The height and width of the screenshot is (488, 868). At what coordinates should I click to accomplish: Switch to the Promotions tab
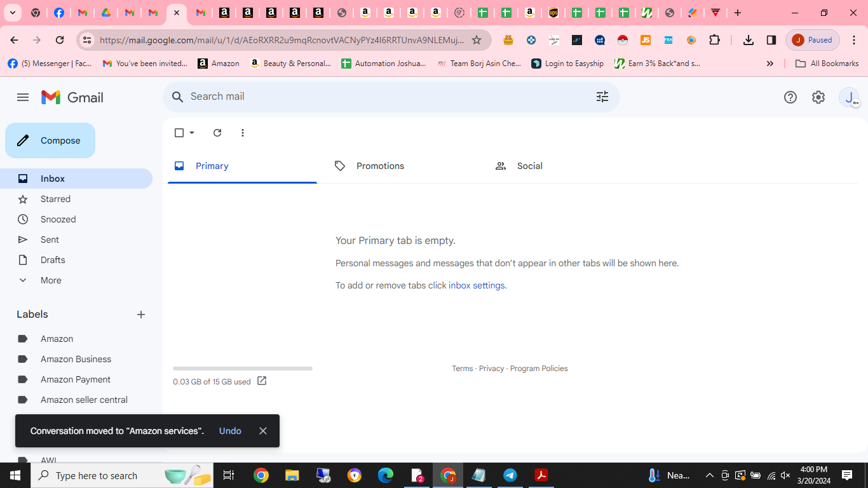point(402,166)
